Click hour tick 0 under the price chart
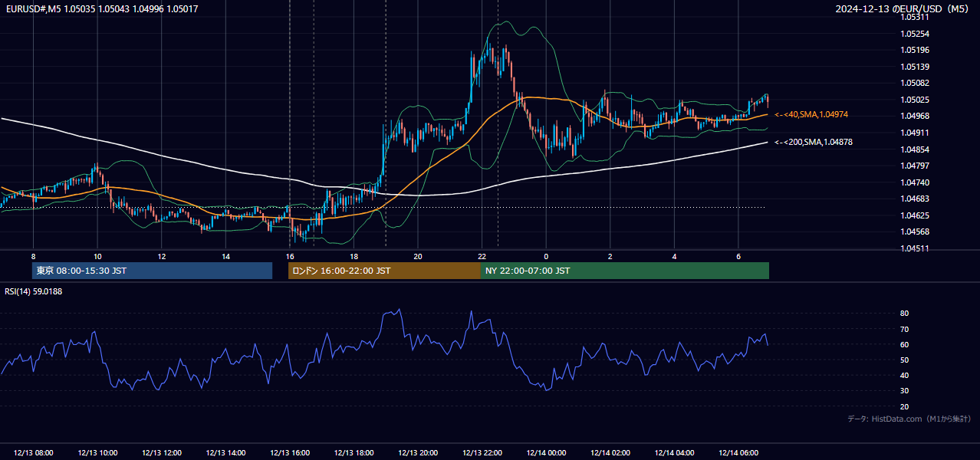980x460 pixels. tap(546, 256)
